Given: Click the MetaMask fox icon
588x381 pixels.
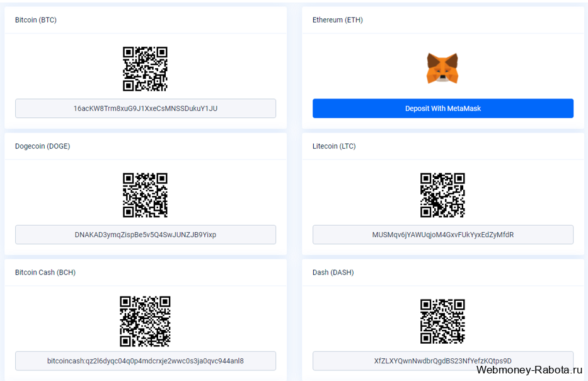Looking at the screenshot, I should click(x=442, y=68).
